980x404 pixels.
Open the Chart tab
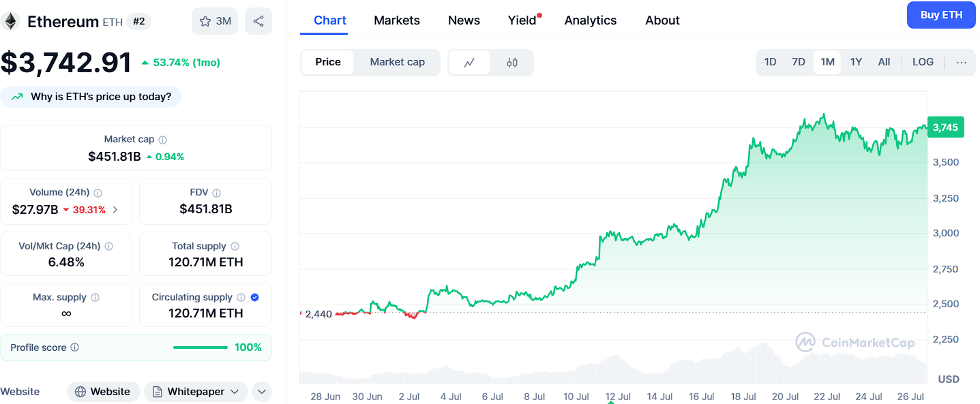point(330,20)
